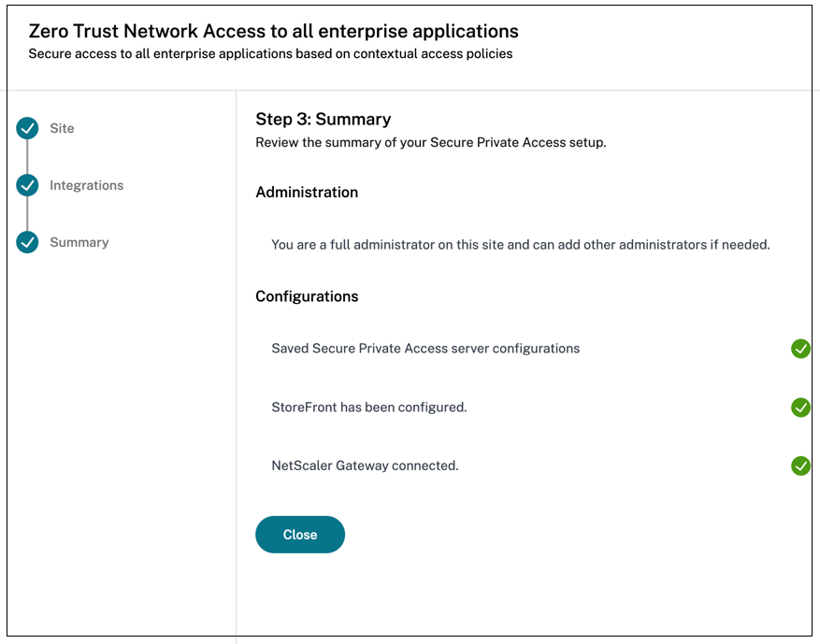
Task: Click 'StoreFront has been configured.' text
Action: (x=368, y=408)
